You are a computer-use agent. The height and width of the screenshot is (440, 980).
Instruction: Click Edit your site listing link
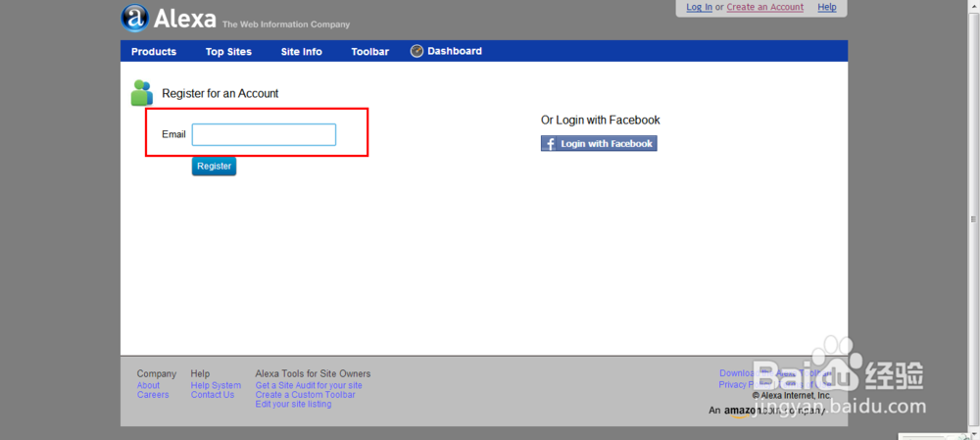coord(293,405)
